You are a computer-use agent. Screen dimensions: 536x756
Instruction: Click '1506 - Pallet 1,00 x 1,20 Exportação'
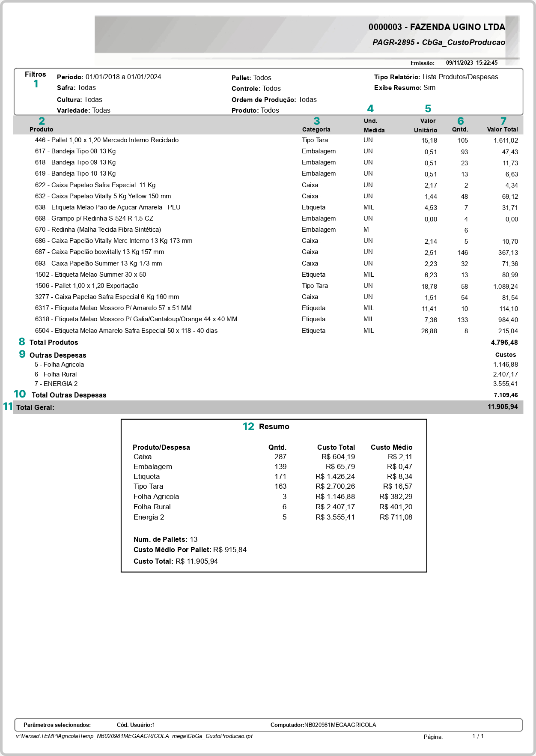point(87,286)
